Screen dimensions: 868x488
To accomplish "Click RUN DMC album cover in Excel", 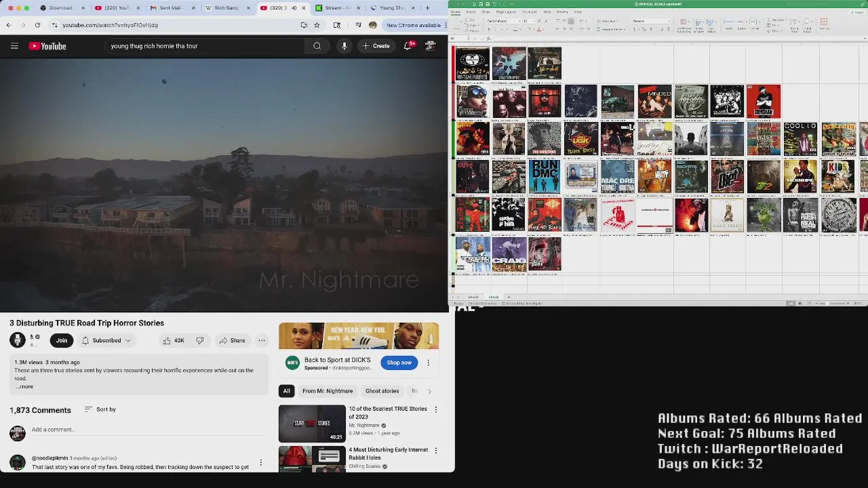I will tap(545, 176).
